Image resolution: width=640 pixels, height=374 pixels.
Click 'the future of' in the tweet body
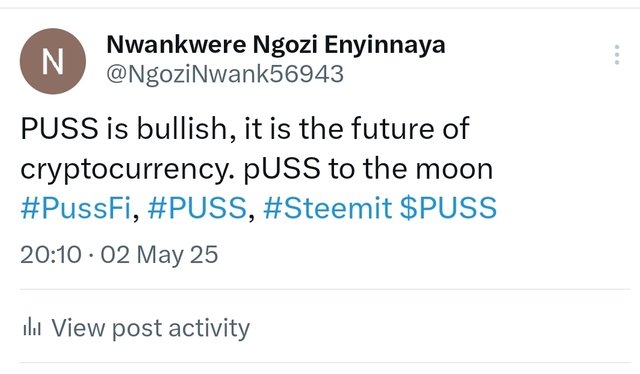tap(384, 129)
